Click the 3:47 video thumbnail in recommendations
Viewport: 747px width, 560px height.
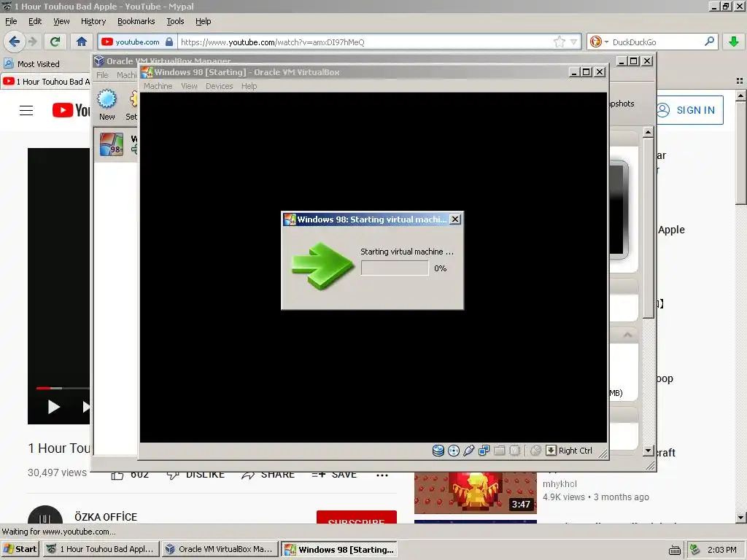coord(475,493)
